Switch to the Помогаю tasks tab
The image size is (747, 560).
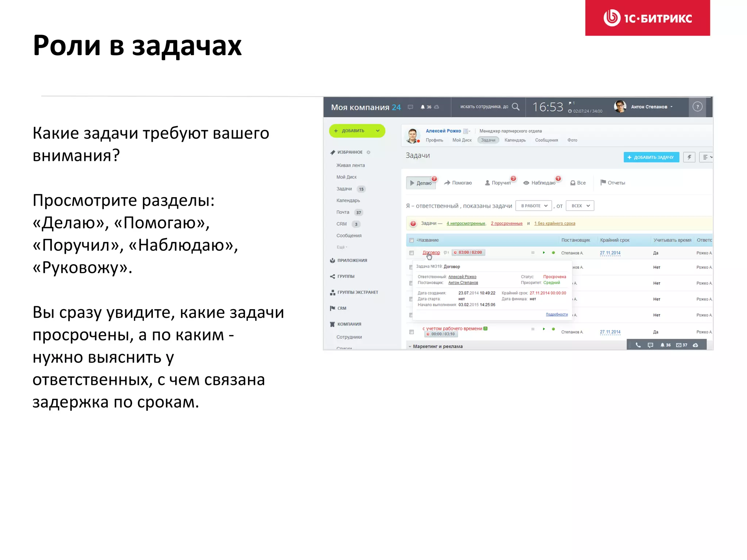pyautogui.click(x=458, y=183)
